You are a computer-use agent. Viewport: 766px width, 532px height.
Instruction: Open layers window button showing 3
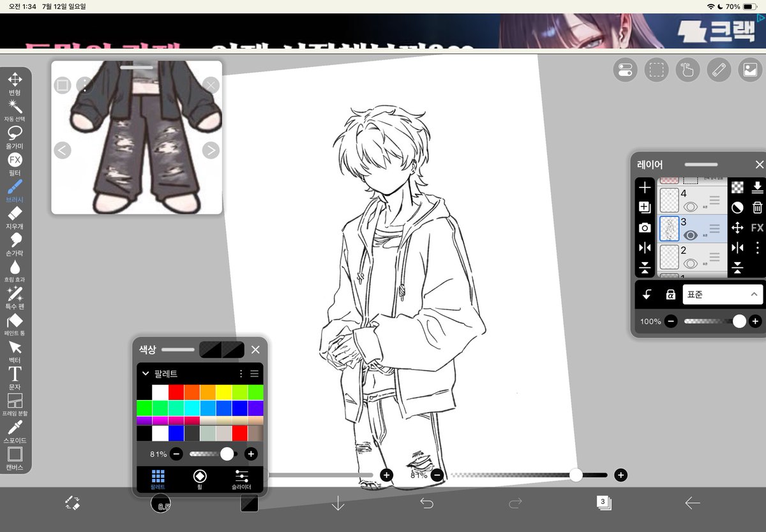pyautogui.click(x=603, y=503)
